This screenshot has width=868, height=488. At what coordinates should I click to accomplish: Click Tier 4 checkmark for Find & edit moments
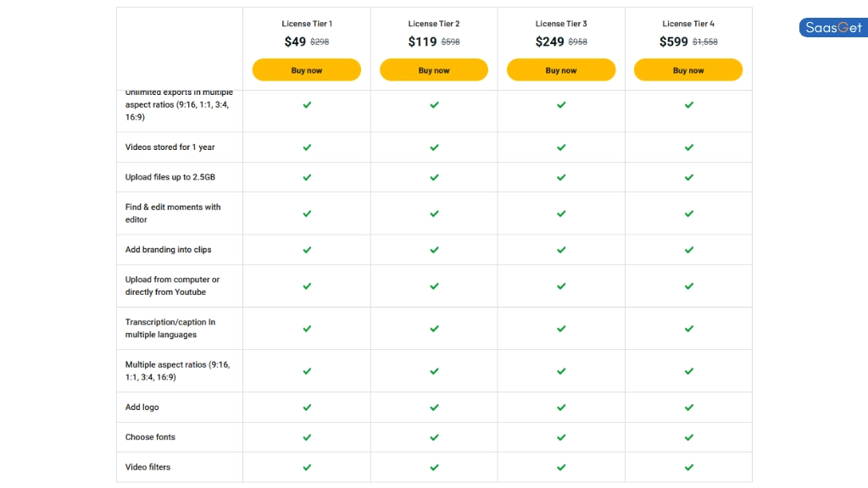(x=688, y=213)
